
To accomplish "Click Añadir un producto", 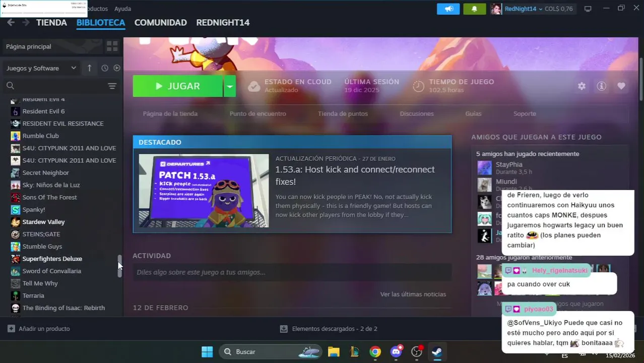I will (x=44, y=329).
